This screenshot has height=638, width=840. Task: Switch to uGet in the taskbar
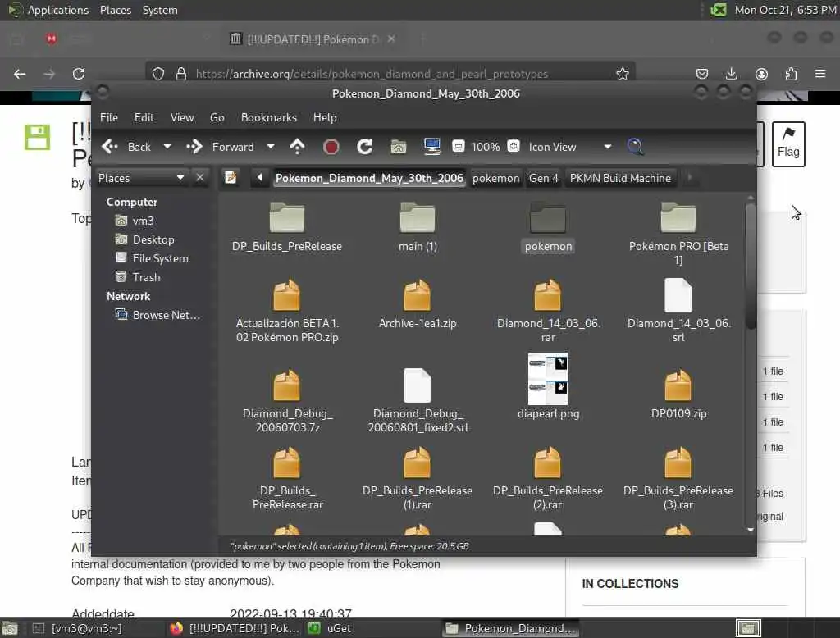click(x=330, y=628)
